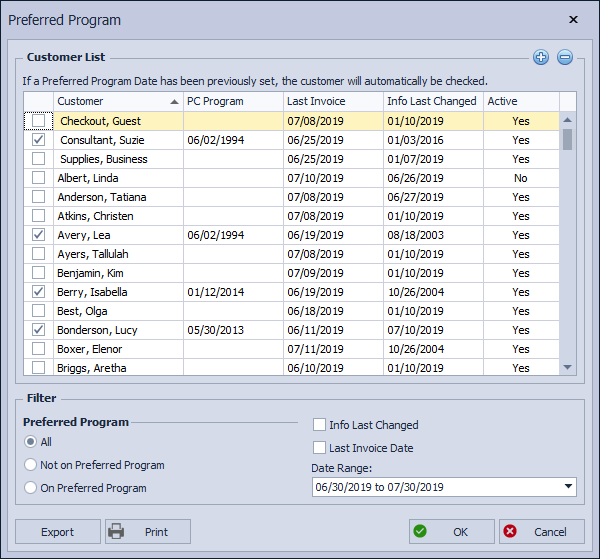
Task: Check the box for Benjamin, Kim
Action: (38, 273)
